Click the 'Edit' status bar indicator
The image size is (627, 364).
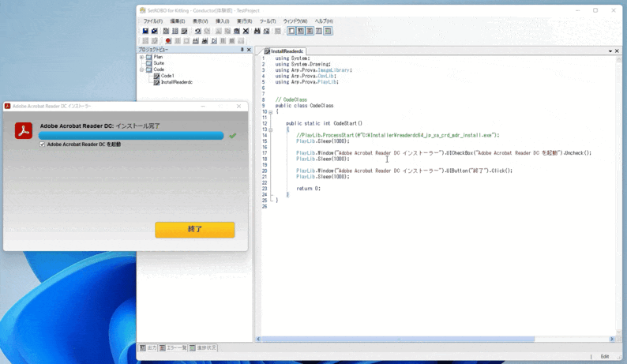click(605, 356)
